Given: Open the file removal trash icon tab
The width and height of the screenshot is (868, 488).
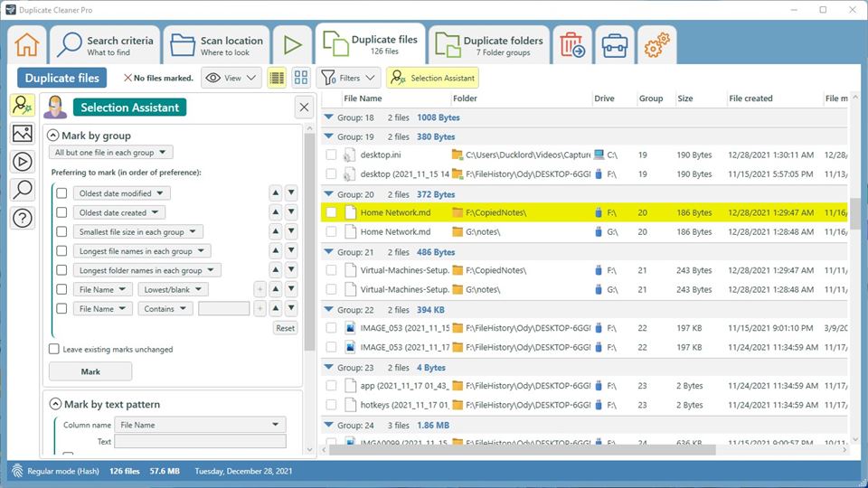Looking at the screenshot, I should 571,45.
